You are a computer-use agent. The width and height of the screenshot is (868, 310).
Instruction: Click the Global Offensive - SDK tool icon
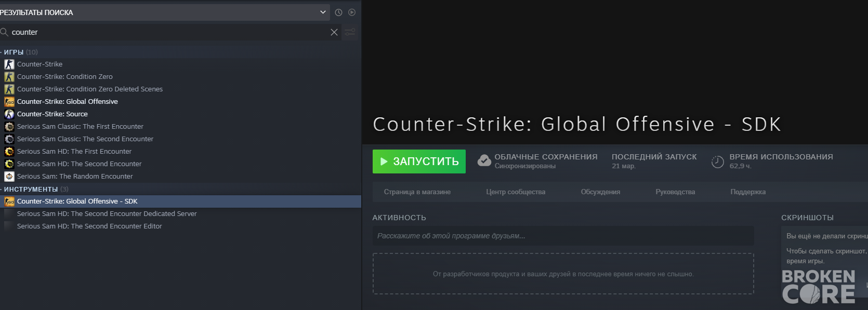pos(9,201)
